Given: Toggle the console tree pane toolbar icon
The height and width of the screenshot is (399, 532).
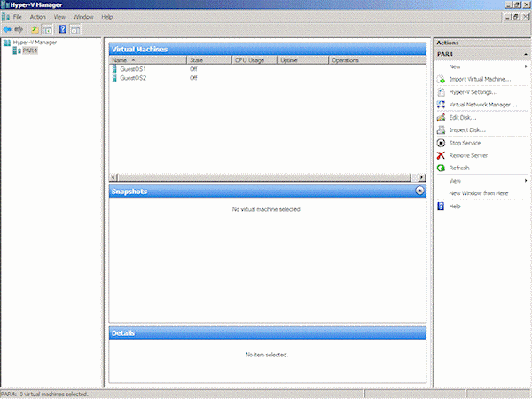Looking at the screenshot, I should [47, 30].
